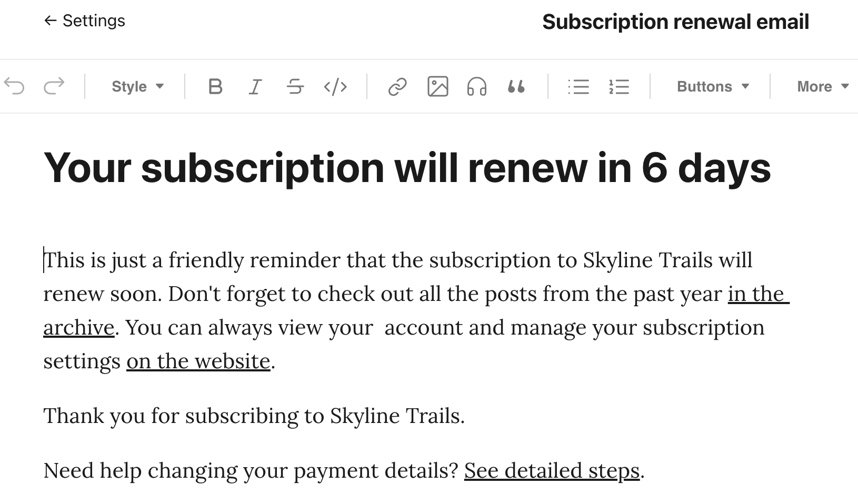
Task: Insert a block quote
Action: point(516,86)
